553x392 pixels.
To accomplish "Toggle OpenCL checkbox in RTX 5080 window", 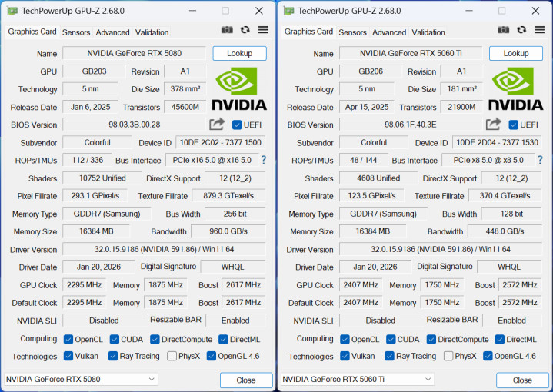I will 68,340.
